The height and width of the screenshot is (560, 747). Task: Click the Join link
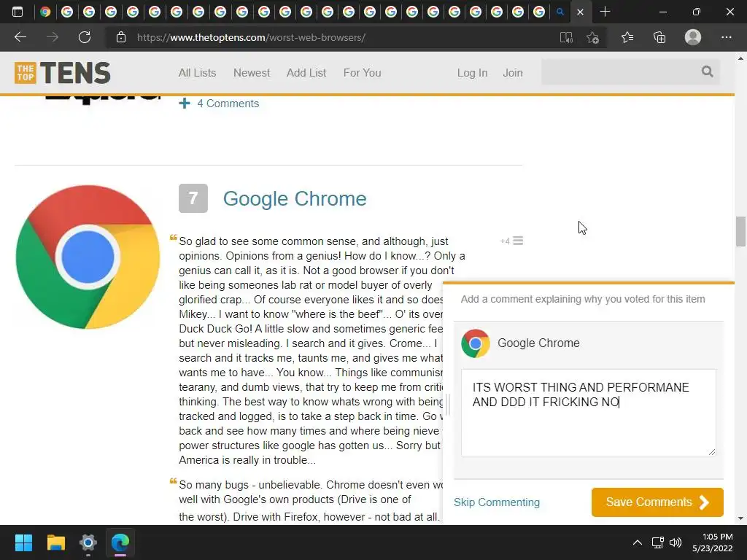click(x=513, y=73)
